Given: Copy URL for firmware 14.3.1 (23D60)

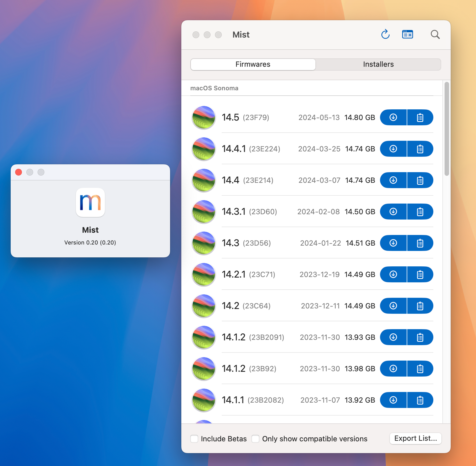Looking at the screenshot, I should (x=420, y=211).
